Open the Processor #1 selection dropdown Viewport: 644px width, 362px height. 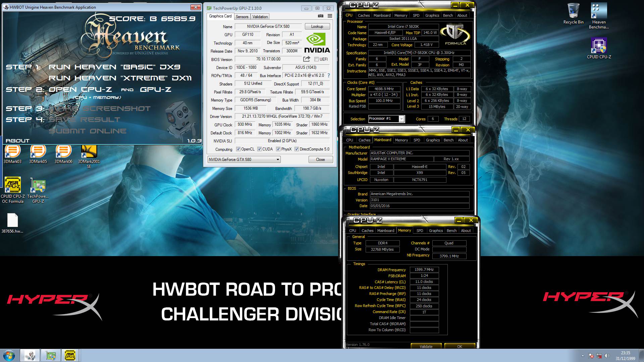[386, 119]
